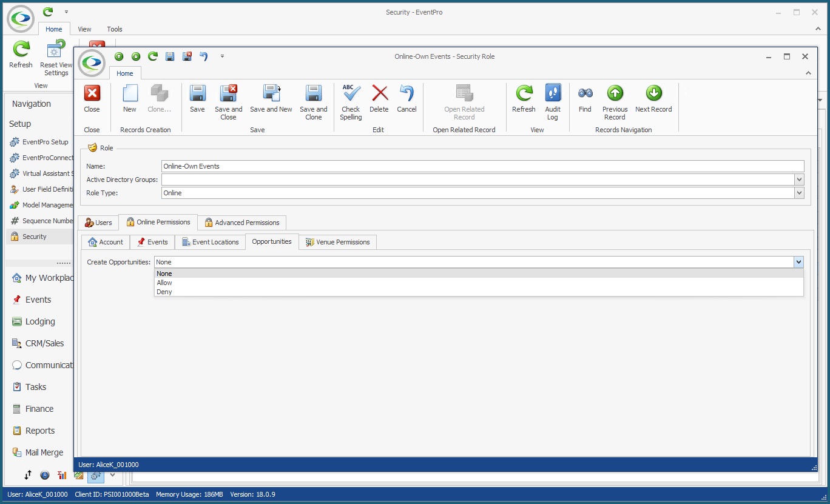This screenshot has width=830, height=504.
Task: Select Security in the Setup list
Action: [x=40, y=237]
